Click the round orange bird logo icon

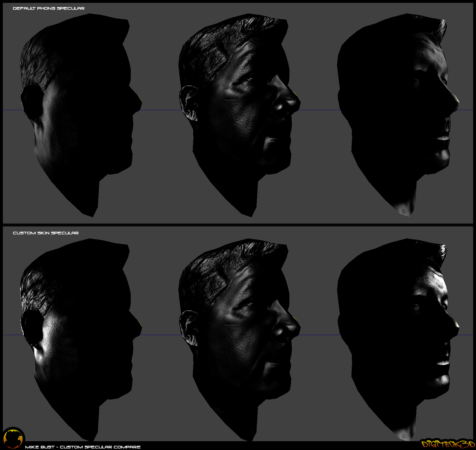tap(14, 438)
